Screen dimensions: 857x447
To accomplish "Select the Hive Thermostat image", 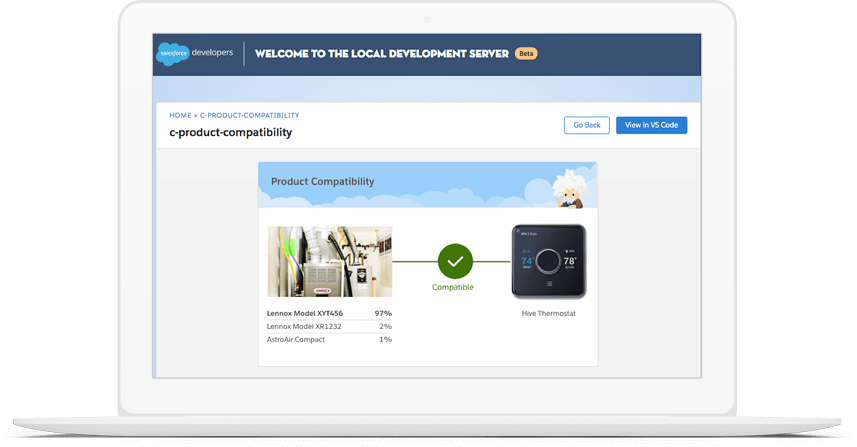I will 549,262.
